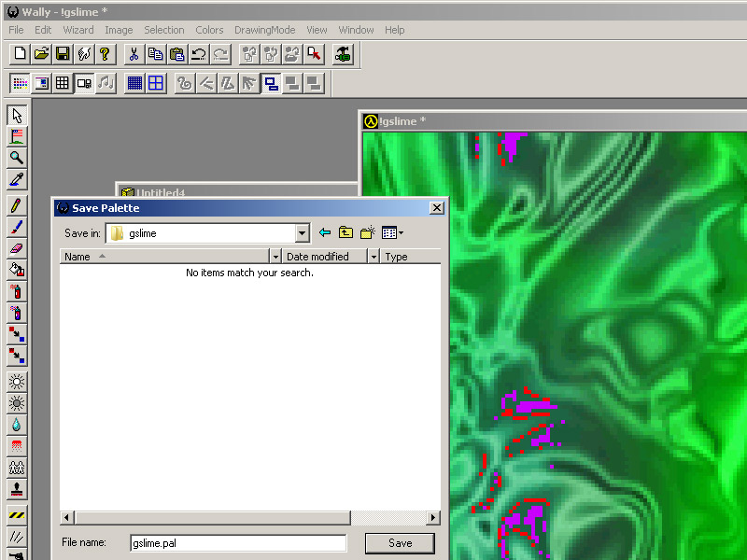Select the arrow Selection tool
747x560 pixels.
[x=17, y=115]
